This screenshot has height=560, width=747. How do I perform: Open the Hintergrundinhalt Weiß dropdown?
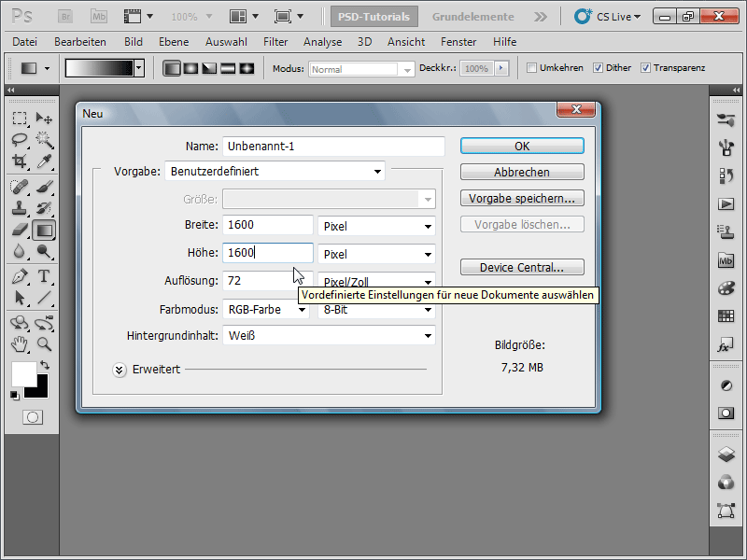(329, 336)
